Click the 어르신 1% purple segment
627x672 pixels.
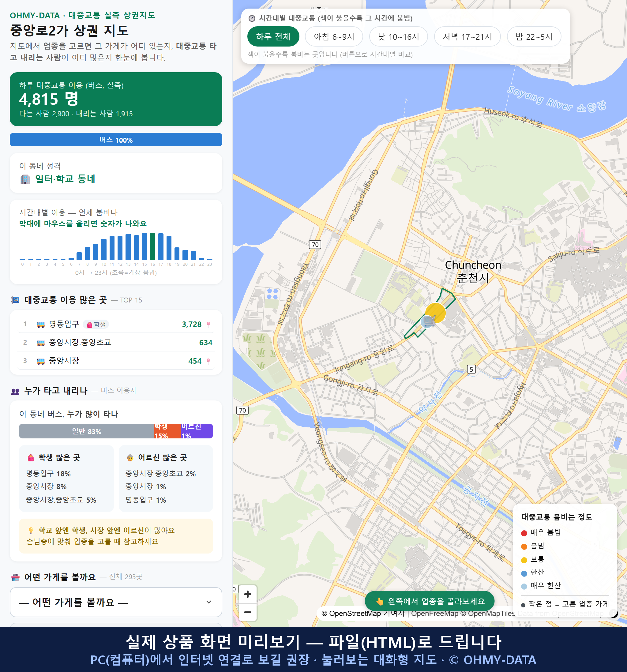[x=197, y=431]
